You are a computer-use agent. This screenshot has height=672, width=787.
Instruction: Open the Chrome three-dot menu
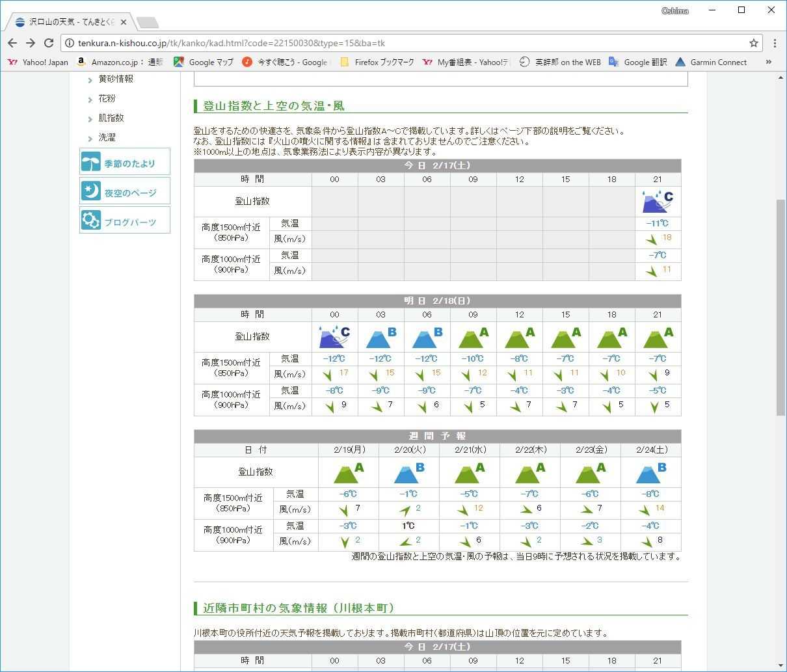coord(775,43)
